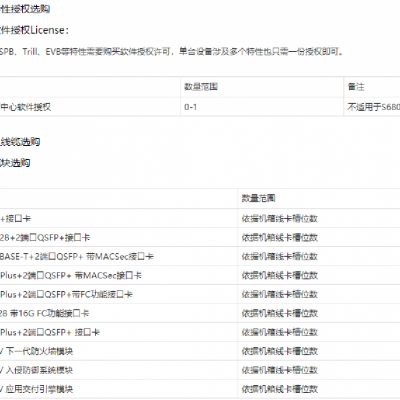Open the '线缆选购' section heading
Viewport: 400px width, 400px height.
point(20,142)
